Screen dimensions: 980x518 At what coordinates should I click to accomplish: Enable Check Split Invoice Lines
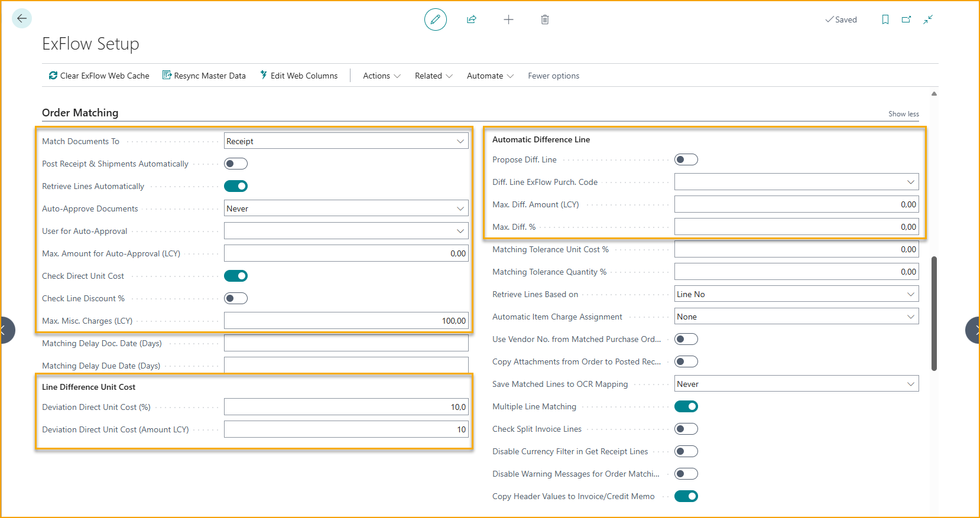pos(686,429)
